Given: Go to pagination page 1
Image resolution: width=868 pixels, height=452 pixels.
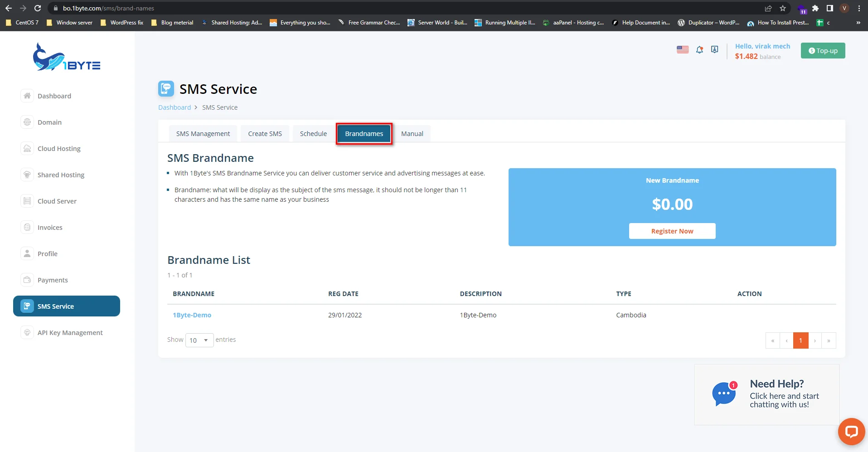Looking at the screenshot, I should pos(800,340).
